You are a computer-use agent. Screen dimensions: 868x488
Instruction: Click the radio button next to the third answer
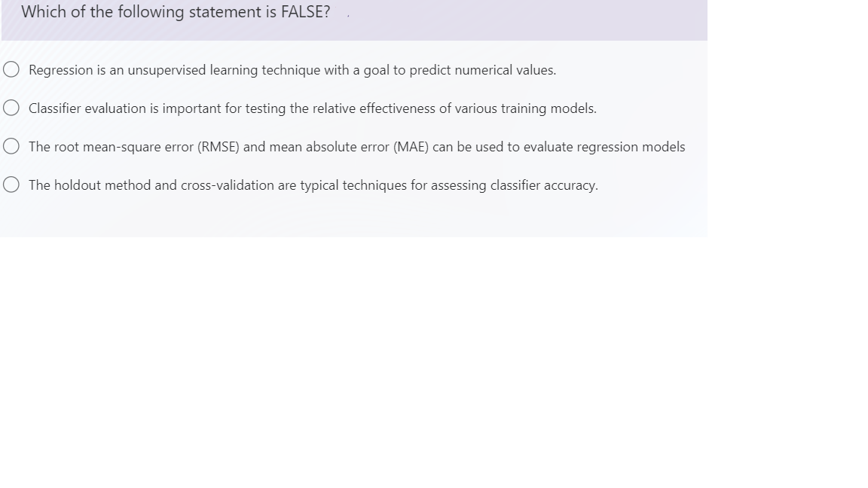point(11,146)
